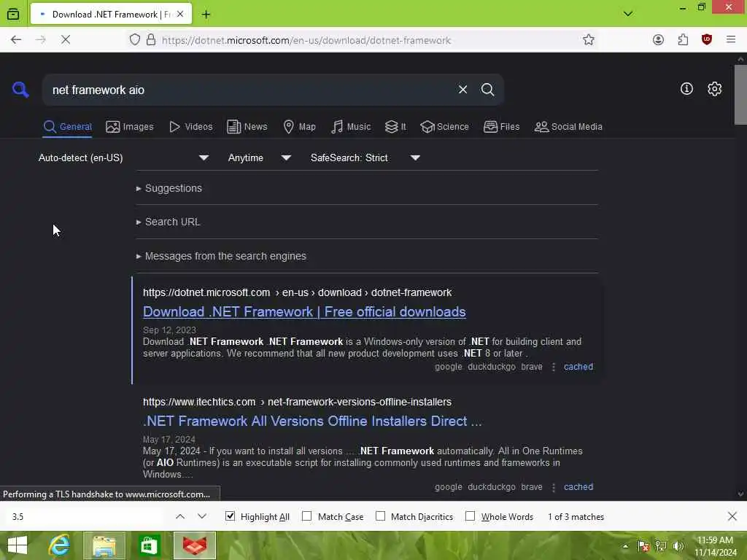Open the Extensions puzzle icon
The image size is (747, 560).
coord(683,40)
